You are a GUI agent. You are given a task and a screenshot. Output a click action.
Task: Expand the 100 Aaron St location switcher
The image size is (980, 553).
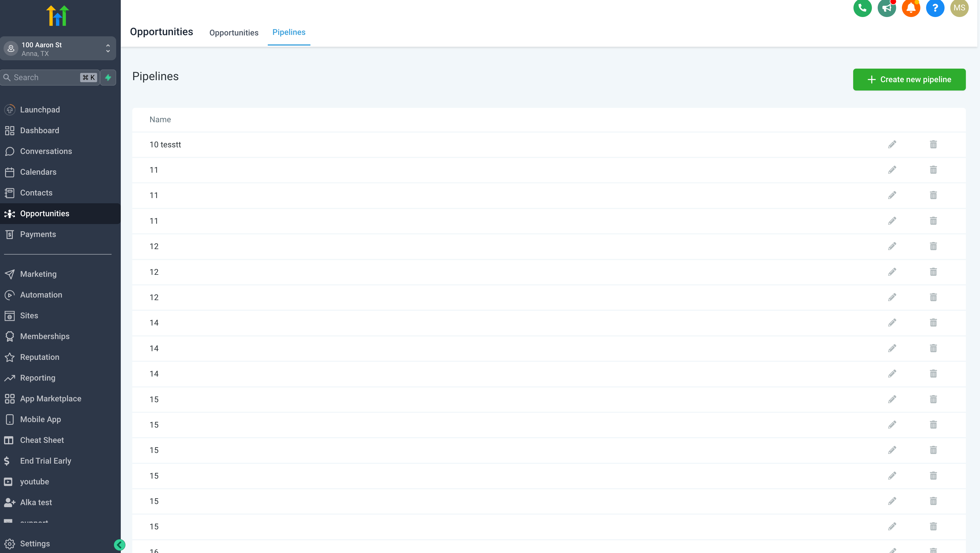point(58,49)
